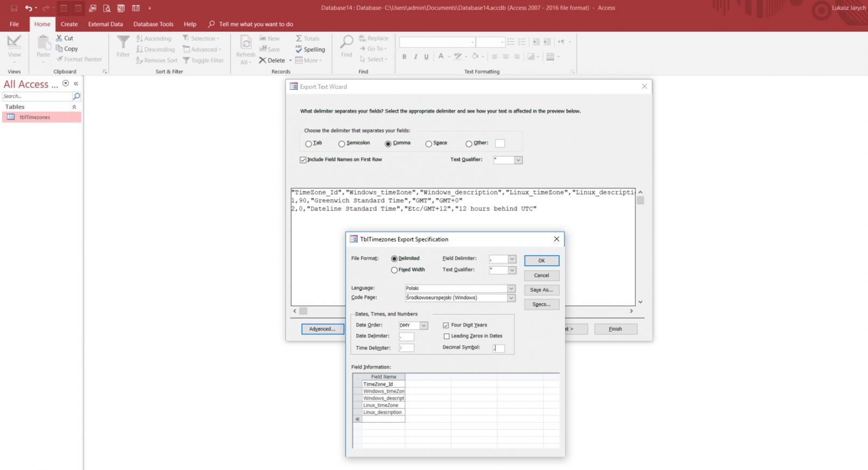
Task: Click the View icon in Views group
Action: click(x=15, y=42)
